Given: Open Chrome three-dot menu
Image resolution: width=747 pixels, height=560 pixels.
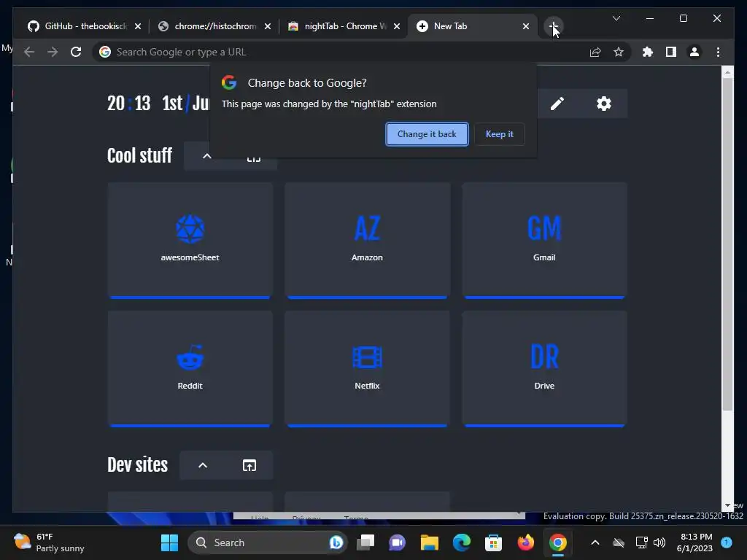Looking at the screenshot, I should pos(718,52).
